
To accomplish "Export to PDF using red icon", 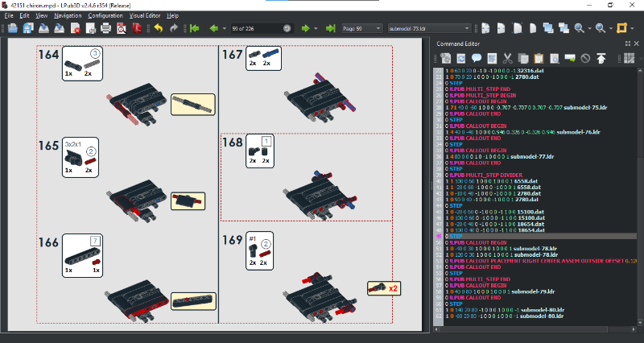I will coord(136,29).
